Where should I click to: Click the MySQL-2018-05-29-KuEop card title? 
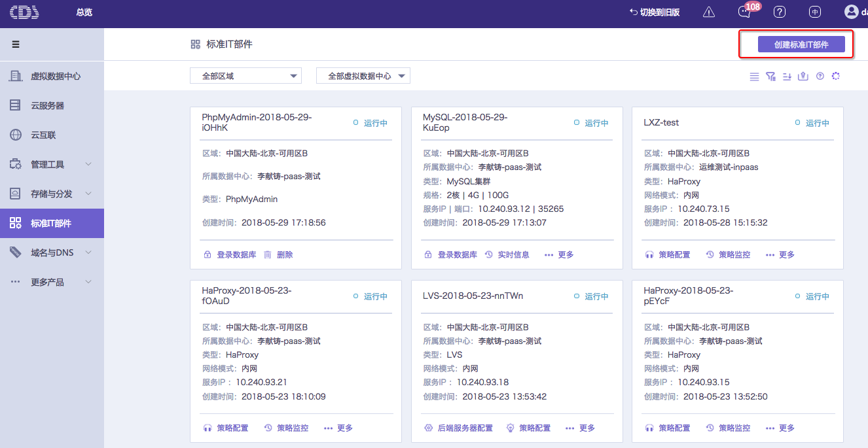(x=465, y=122)
